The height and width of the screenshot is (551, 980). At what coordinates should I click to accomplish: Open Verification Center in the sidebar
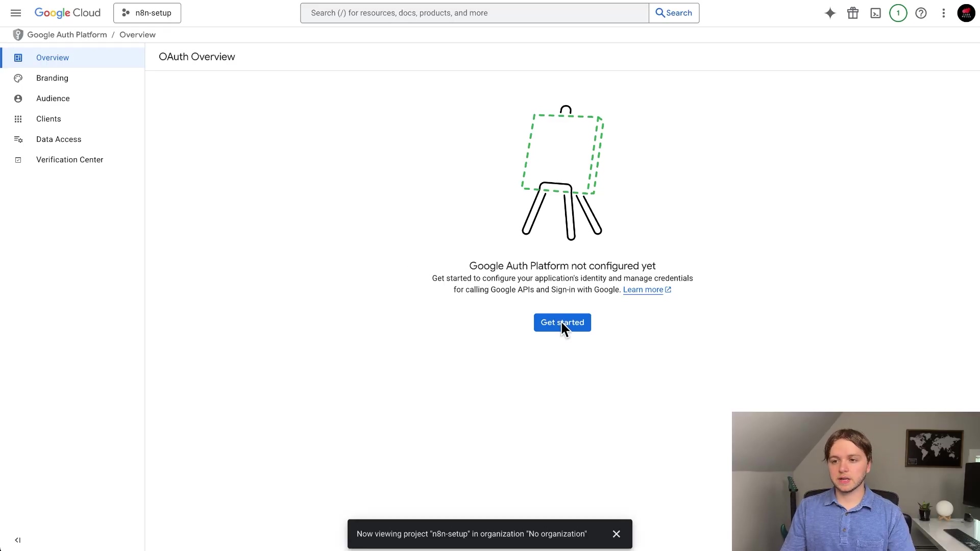tap(72, 160)
